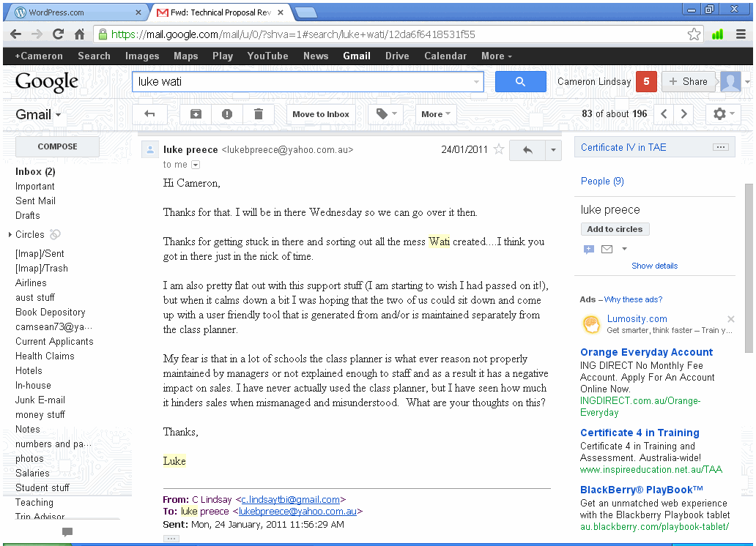Open the Labels dropdown
The width and height of the screenshot is (756, 546).
[386, 114]
